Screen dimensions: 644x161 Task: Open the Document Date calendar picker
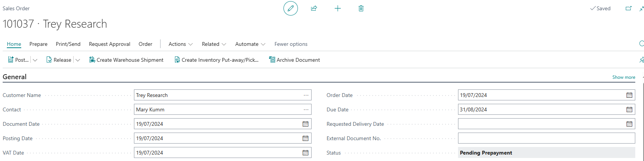click(305, 124)
